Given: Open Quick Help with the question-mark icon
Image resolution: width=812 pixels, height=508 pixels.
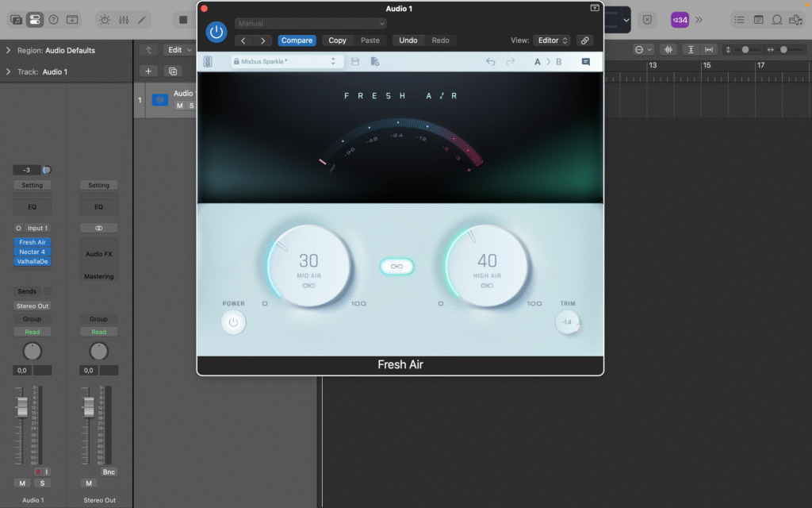Looking at the screenshot, I should click(x=54, y=20).
